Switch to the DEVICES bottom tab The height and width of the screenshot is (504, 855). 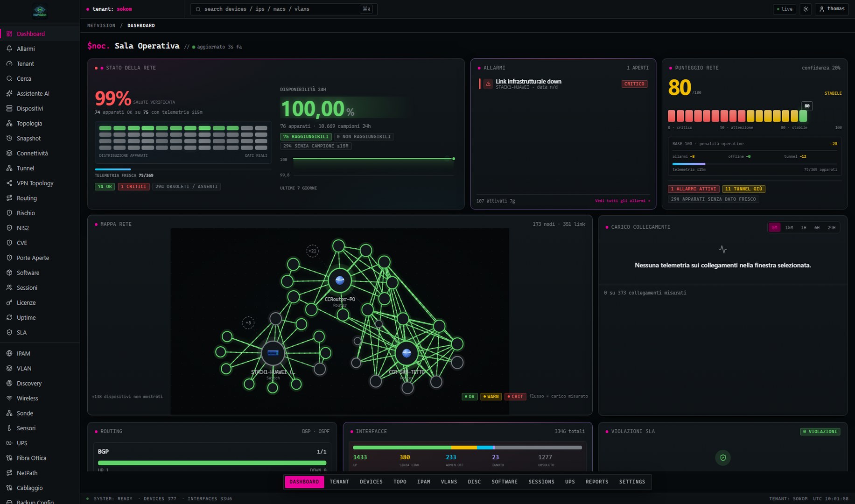pyautogui.click(x=371, y=482)
